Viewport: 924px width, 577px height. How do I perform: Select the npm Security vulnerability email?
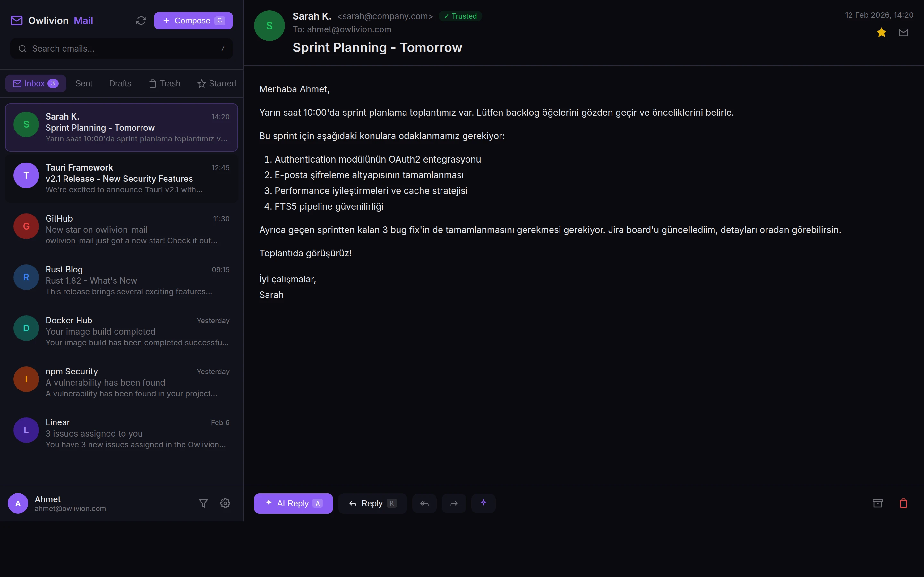click(121, 382)
